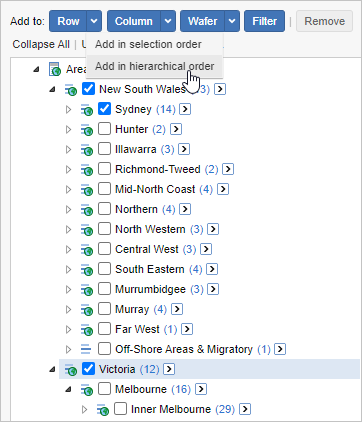Click the hierarchy icon beside Sydney
This screenshot has width=362, height=422.
[x=86, y=109]
